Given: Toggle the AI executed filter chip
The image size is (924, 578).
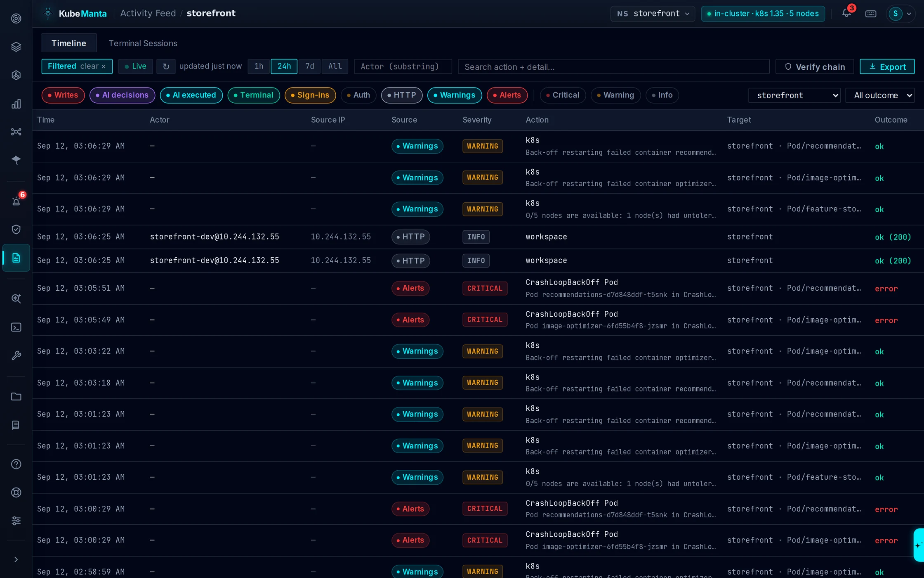Looking at the screenshot, I should tap(191, 95).
